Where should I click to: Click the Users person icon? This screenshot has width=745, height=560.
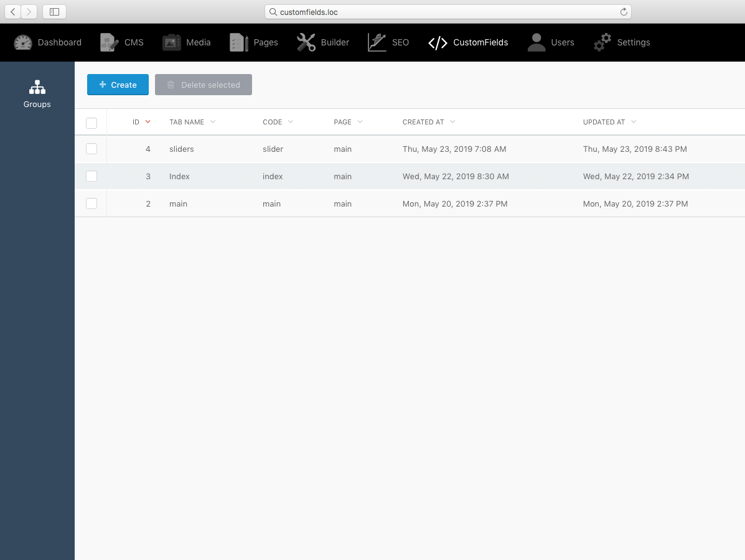click(536, 42)
